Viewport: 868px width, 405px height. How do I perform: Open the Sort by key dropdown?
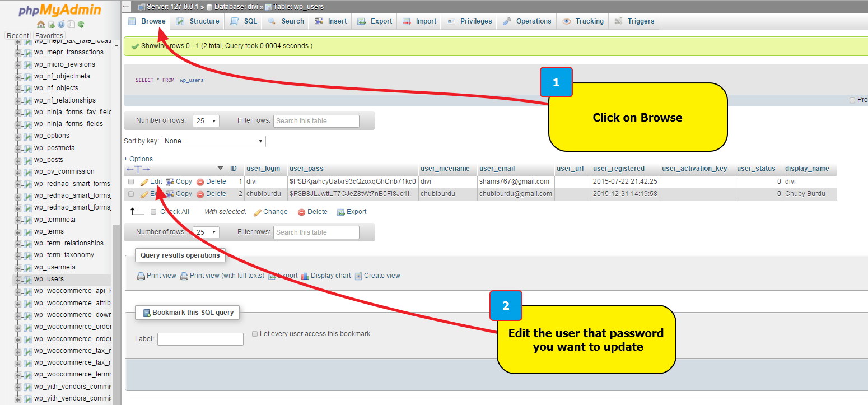(x=213, y=141)
